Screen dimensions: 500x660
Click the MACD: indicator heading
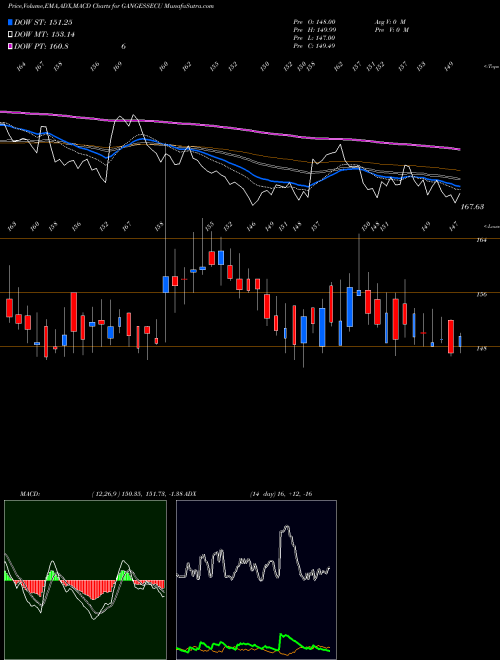pos(29,494)
